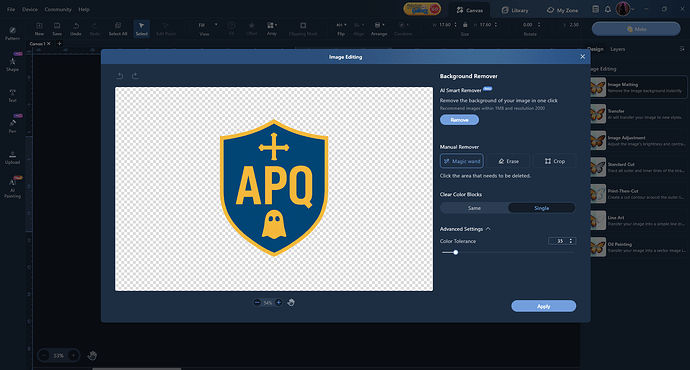Zoom out the image preview

tap(257, 302)
